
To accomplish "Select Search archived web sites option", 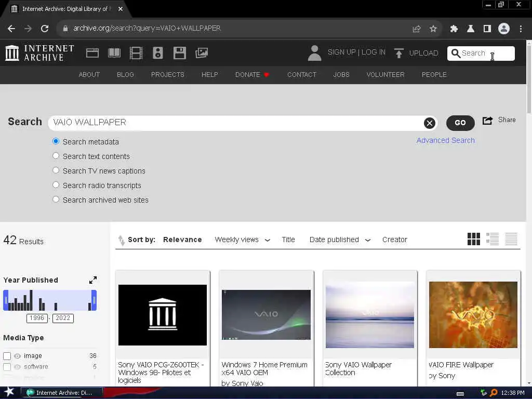I will (56, 199).
